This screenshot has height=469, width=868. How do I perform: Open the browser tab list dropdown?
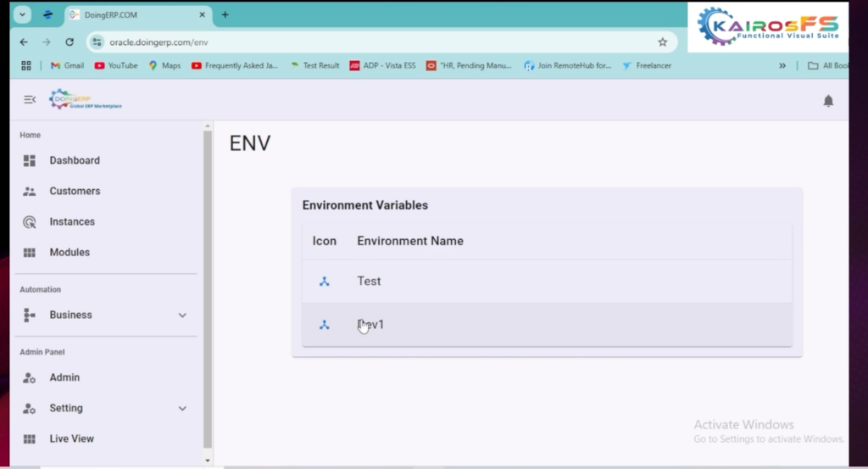coord(22,14)
